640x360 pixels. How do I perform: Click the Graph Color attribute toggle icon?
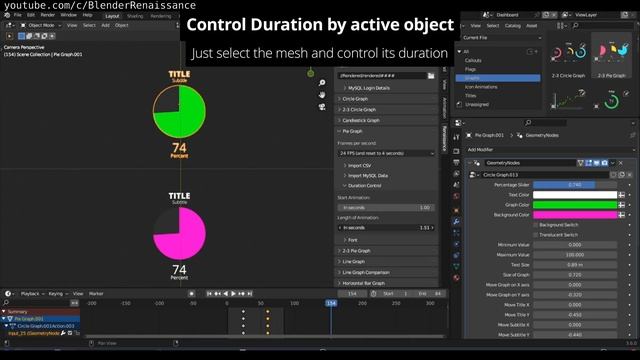622,204
